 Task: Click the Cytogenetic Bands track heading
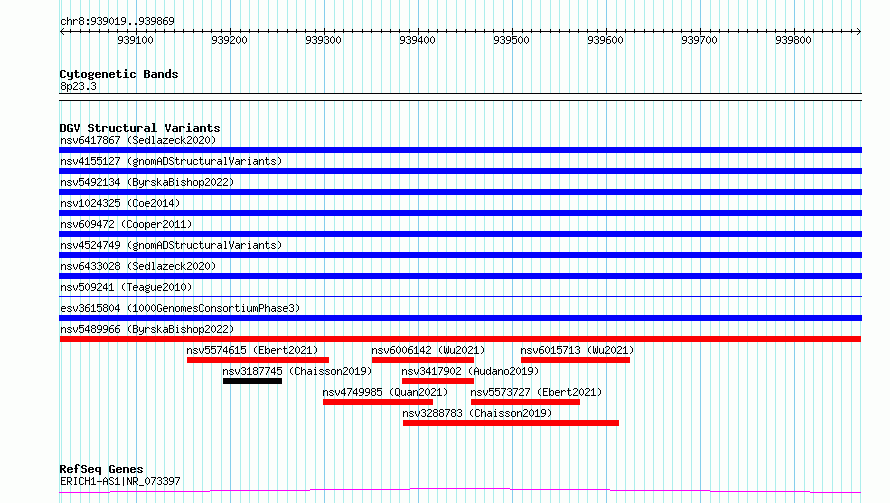(119, 74)
